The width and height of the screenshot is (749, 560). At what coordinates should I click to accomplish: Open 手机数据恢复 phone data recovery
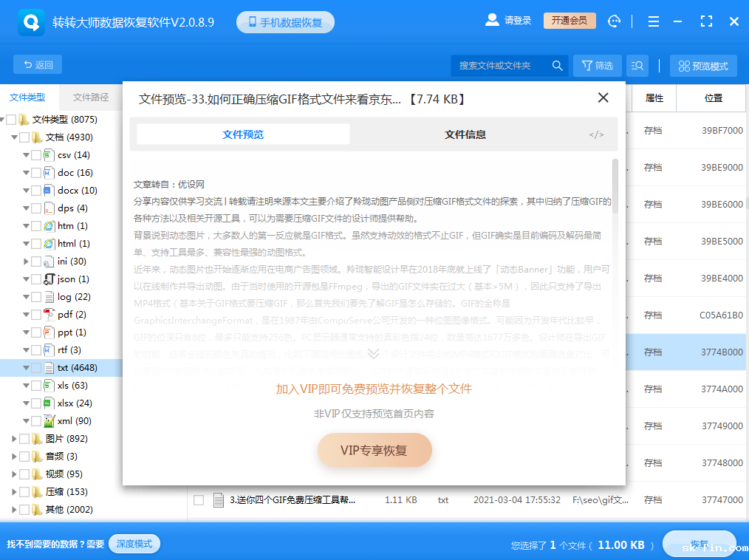pos(285,21)
